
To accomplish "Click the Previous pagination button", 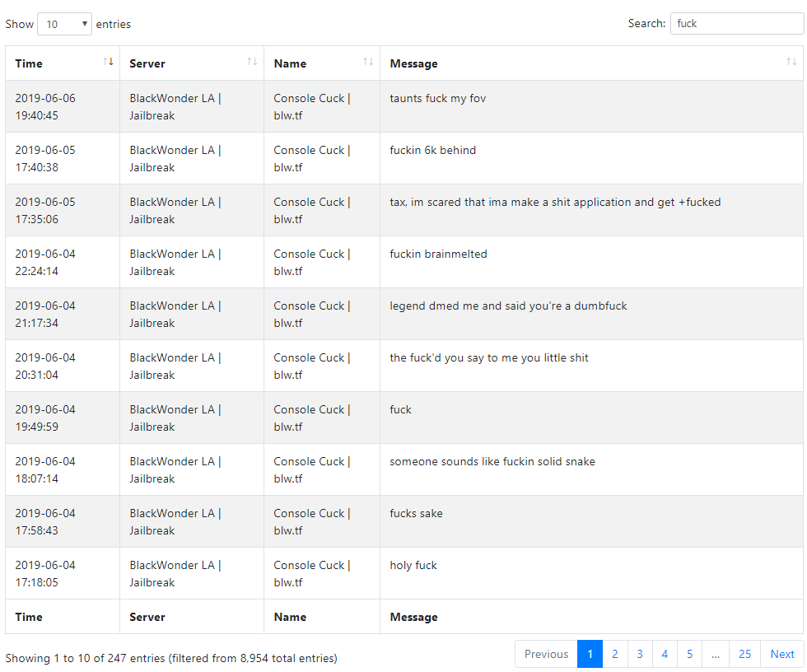I will coord(546,654).
